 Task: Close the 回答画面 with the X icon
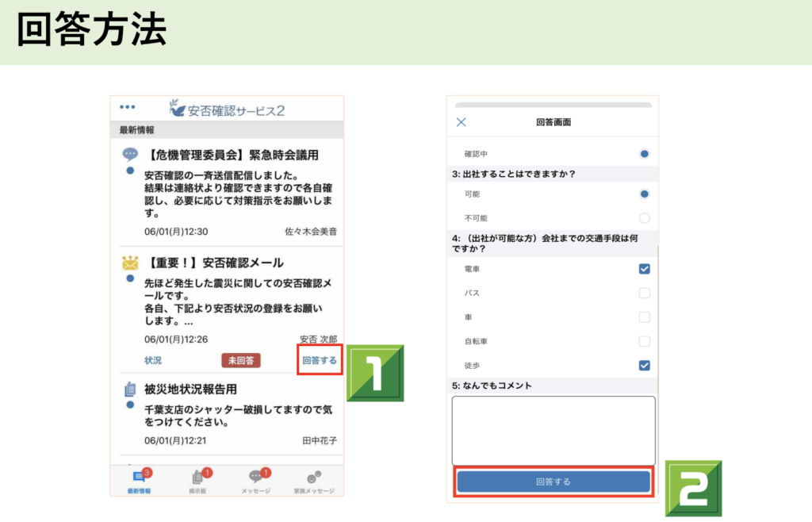pos(461,122)
